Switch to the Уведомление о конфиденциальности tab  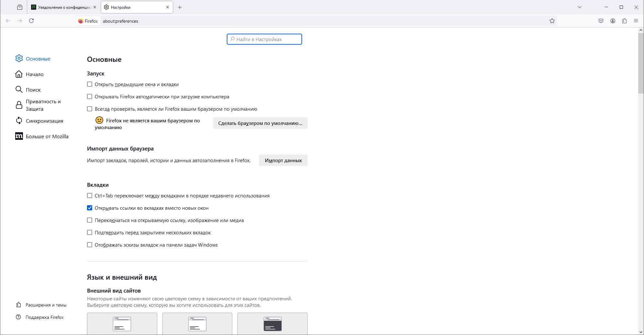click(64, 7)
